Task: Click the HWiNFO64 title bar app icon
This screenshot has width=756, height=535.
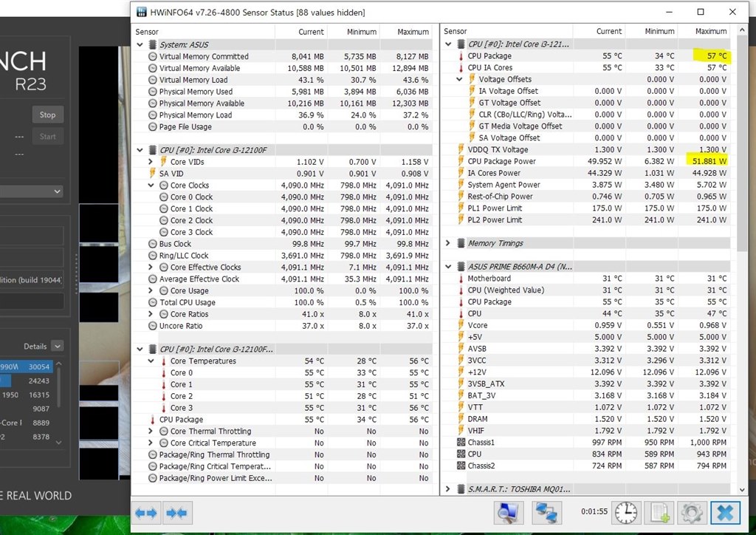Action: pyautogui.click(x=141, y=12)
